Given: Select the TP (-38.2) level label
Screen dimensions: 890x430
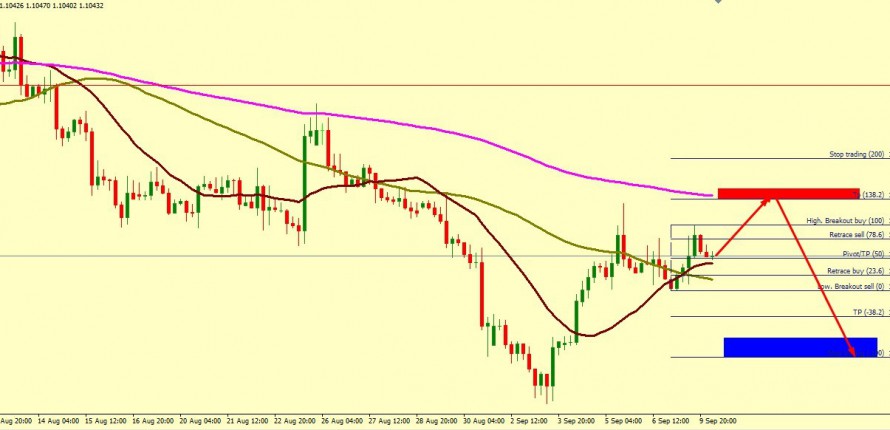Looking at the screenshot, I should [869, 312].
